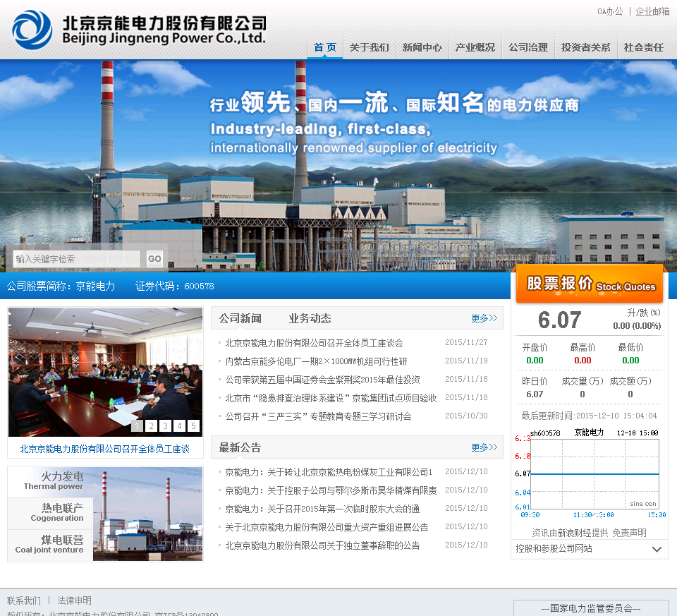Open news about 全体员工座谈会
This screenshot has width=677, height=616.
coord(314,343)
